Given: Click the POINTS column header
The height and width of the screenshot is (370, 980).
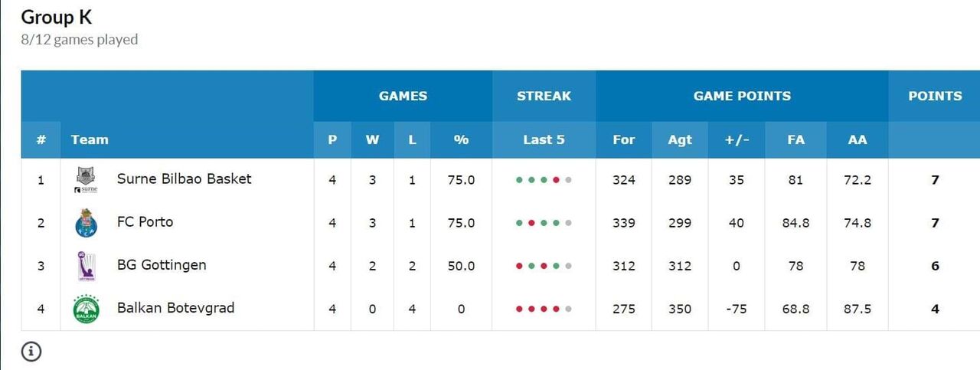Looking at the screenshot, I should pyautogui.click(x=935, y=97).
